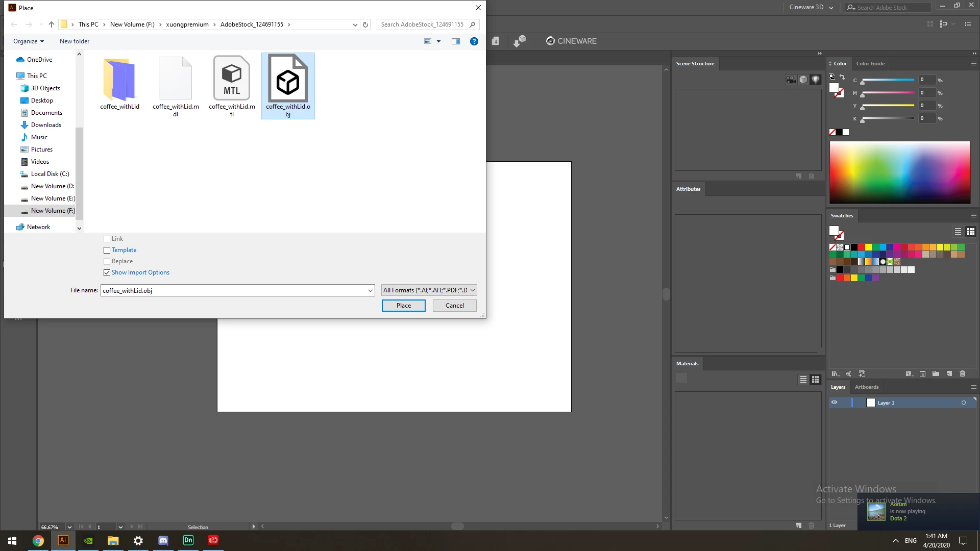Open the file format filter dropdown
980x551 pixels.
point(429,290)
